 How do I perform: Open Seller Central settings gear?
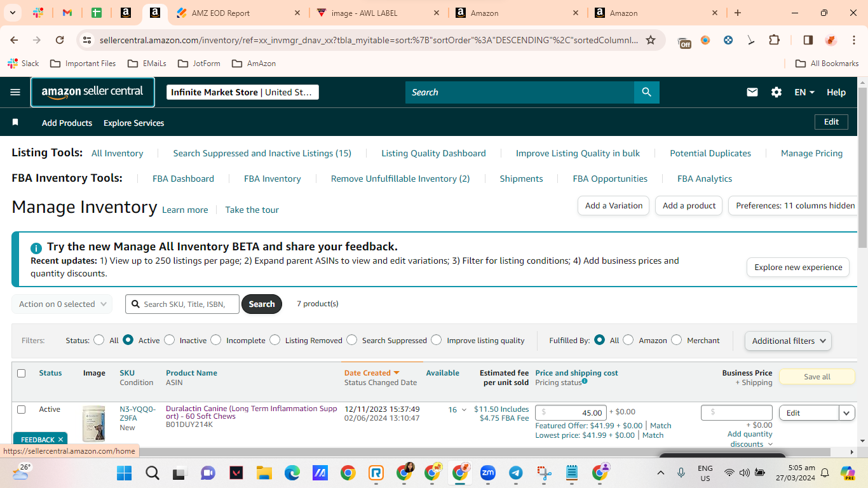coord(776,92)
